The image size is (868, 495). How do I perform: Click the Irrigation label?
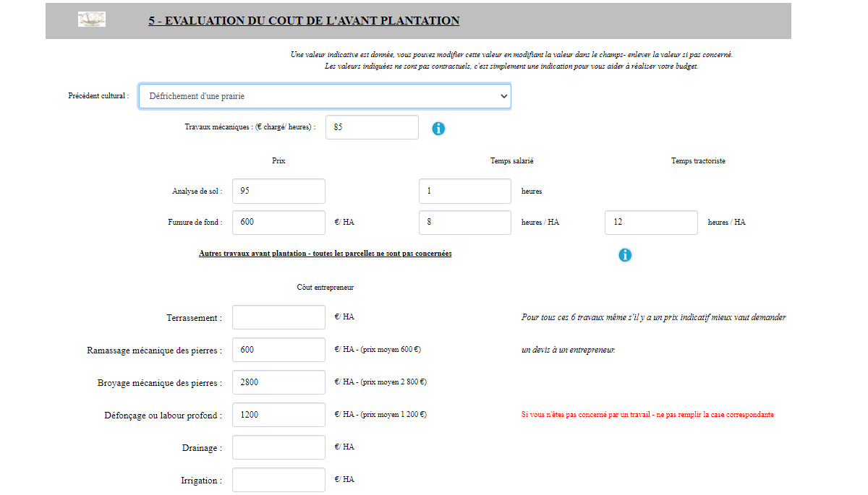(201, 481)
